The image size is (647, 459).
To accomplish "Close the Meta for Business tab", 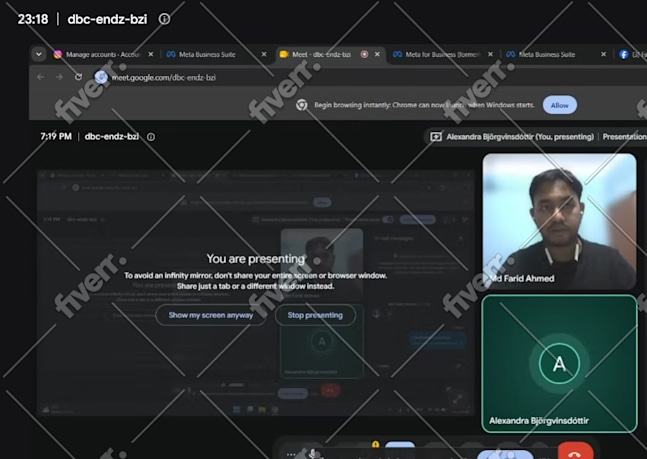I will (490, 54).
